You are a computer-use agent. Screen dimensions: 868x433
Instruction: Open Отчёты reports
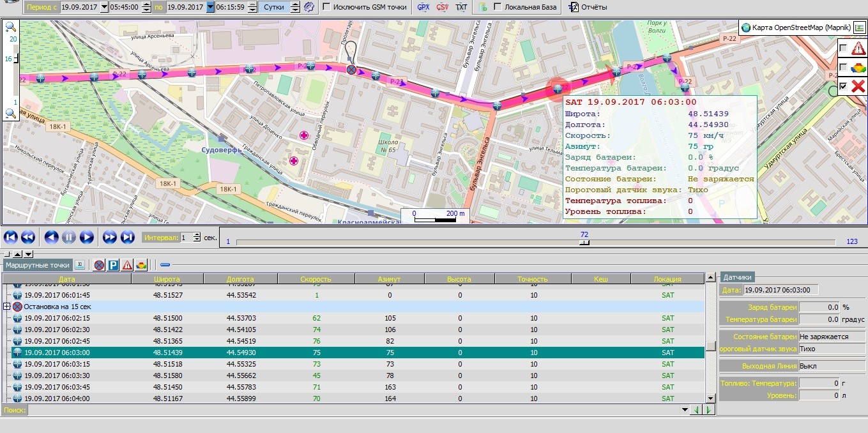pyautogui.click(x=588, y=7)
